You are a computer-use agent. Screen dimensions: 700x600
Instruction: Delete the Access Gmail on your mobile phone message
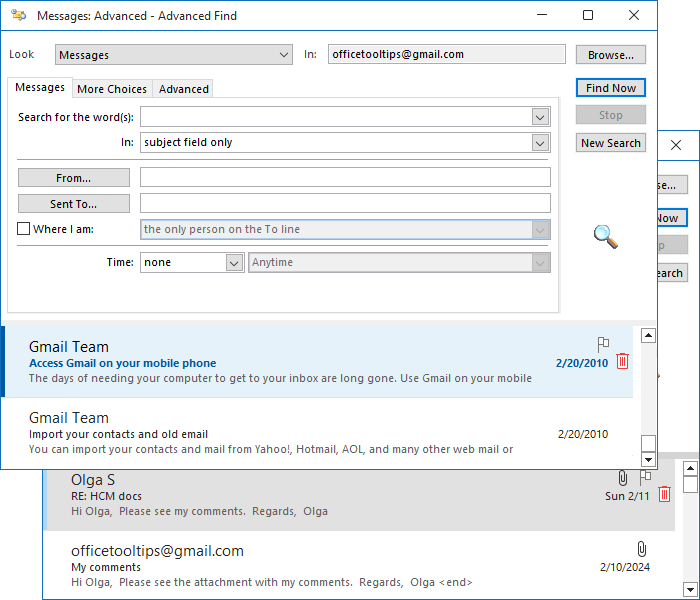(622, 361)
